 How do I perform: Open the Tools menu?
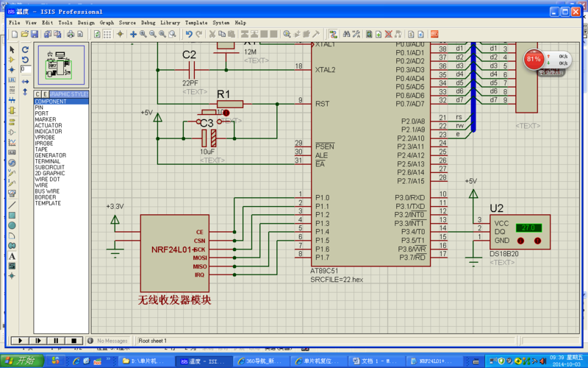tap(65, 23)
